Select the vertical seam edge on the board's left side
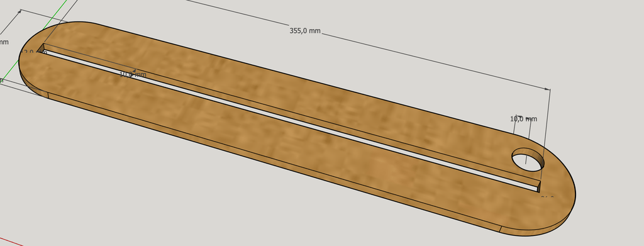 48,95
